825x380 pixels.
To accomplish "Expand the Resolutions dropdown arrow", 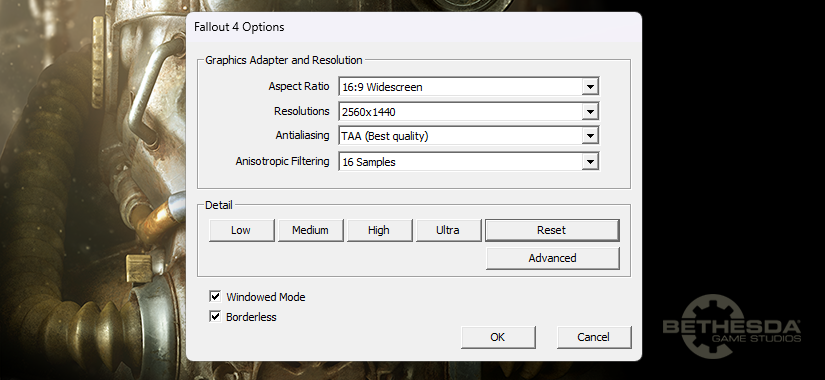I will click(590, 112).
